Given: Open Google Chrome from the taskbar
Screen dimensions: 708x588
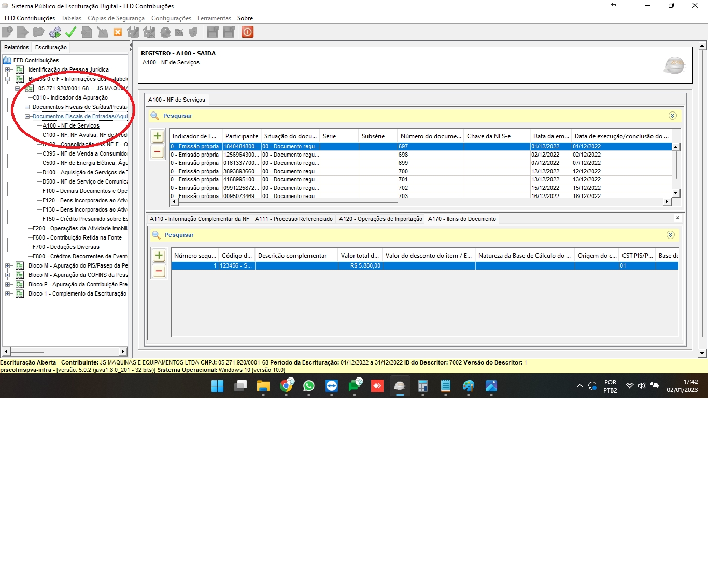Looking at the screenshot, I should click(286, 386).
